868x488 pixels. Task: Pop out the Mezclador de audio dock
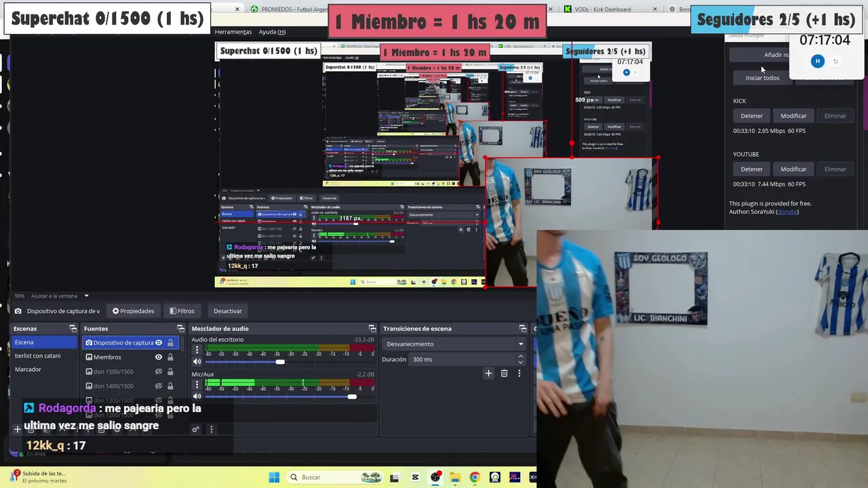(x=372, y=329)
